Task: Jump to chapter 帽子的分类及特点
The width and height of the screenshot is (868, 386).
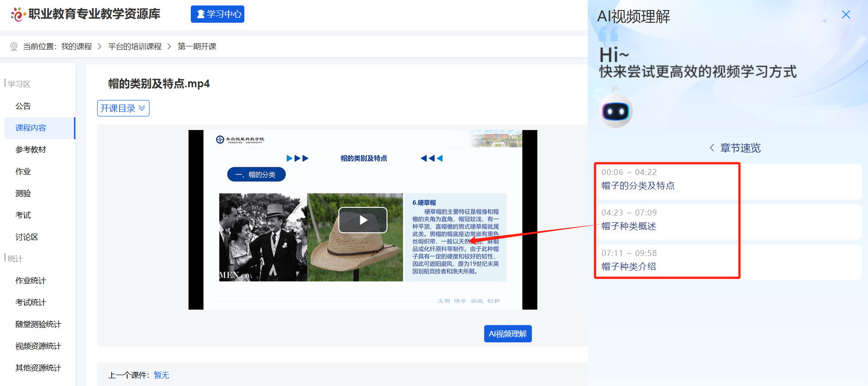Action: [x=728, y=181]
